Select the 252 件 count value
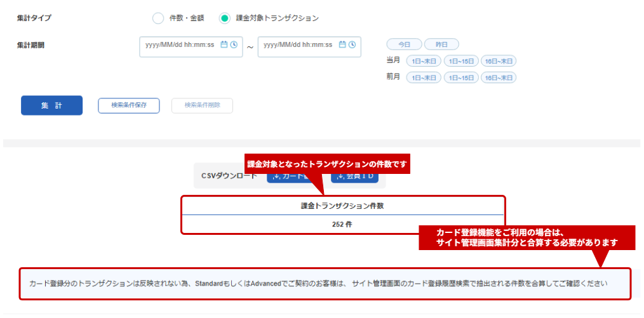 (x=342, y=225)
